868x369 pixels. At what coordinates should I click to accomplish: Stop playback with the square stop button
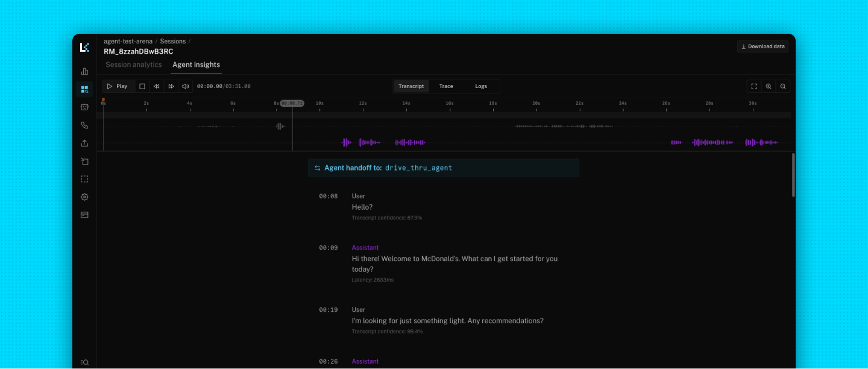142,86
